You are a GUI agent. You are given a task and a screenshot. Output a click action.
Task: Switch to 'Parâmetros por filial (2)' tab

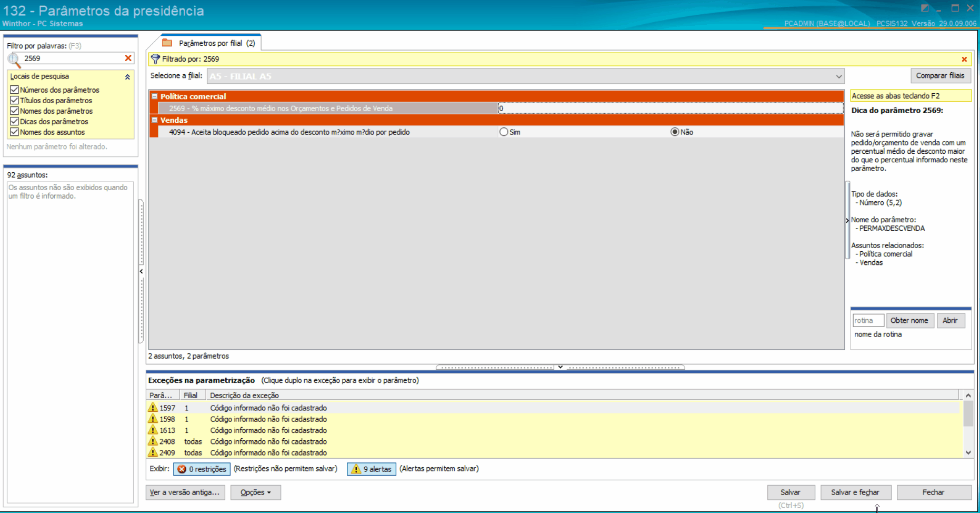click(209, 43)
